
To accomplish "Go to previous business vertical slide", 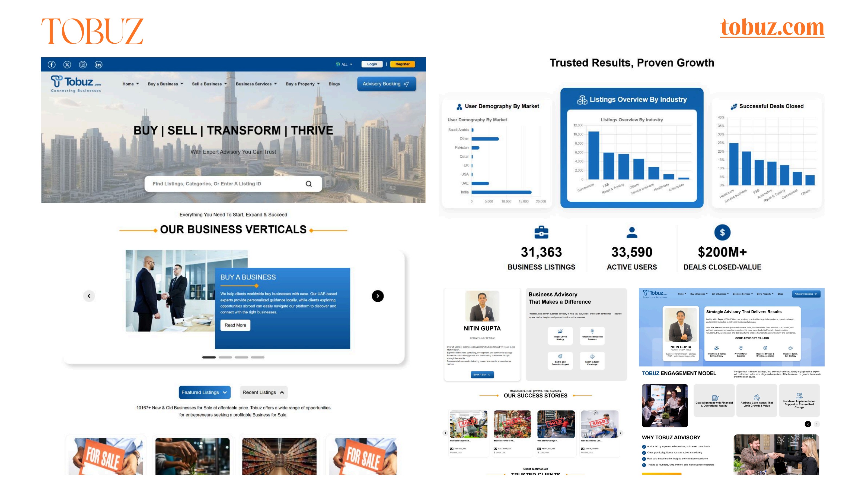I will (x=89, y=296).
